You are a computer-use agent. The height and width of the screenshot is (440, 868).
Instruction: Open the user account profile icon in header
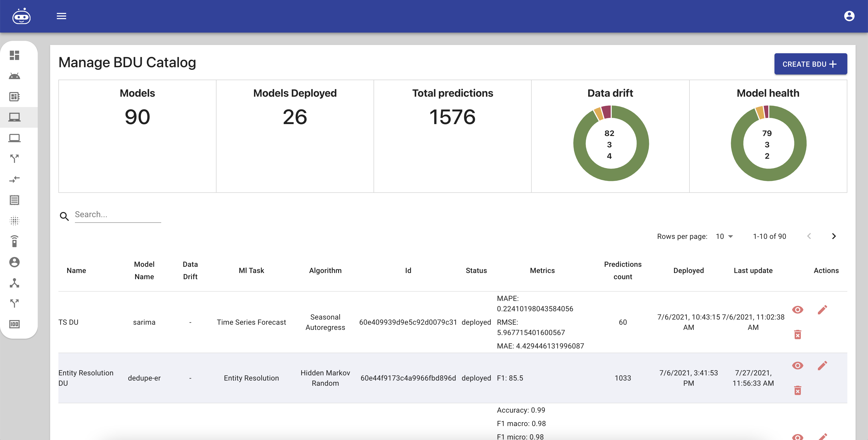coord(849,16)
